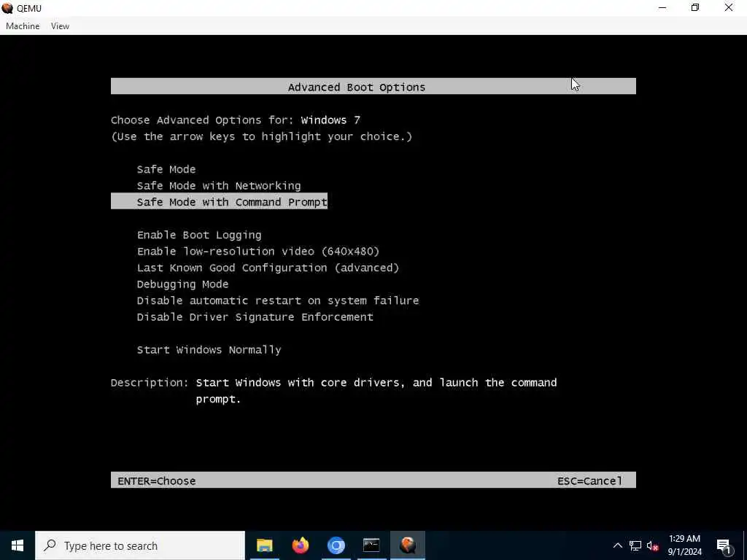Select Disable Driver Signature Enforcement

(x=255, y=317)
